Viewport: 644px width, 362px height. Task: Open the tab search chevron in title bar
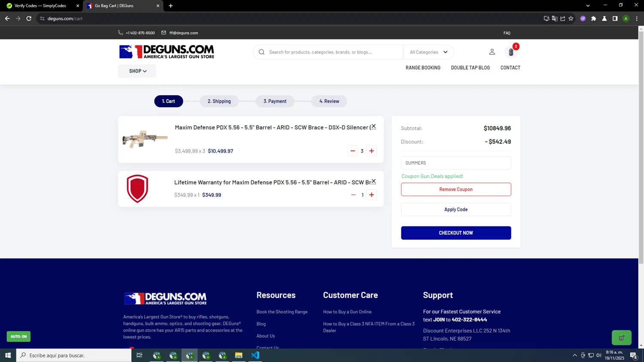click(588, 6)
